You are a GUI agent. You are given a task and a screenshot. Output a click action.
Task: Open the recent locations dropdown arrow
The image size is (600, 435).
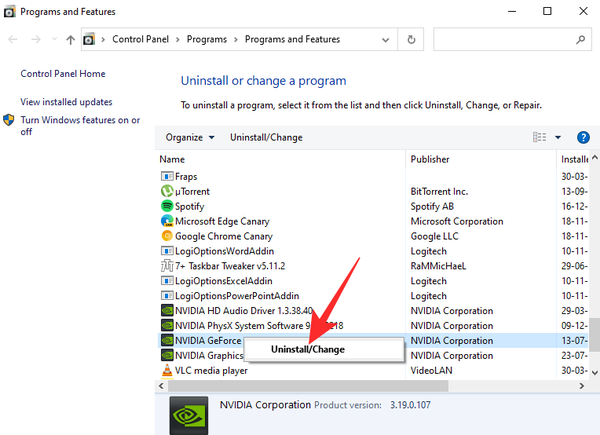tap(54, 39)
